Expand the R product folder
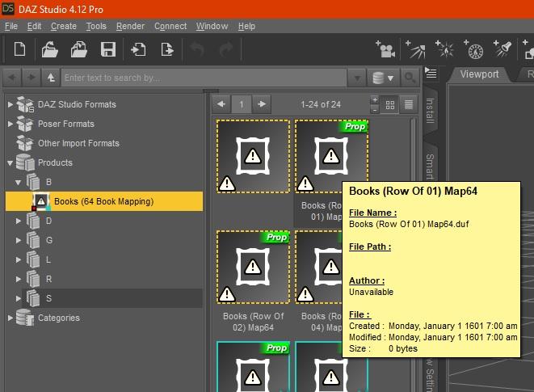Image resolution: width=534 pixels, height=392 pixels. pyautogui.click(x=19, y=279)
